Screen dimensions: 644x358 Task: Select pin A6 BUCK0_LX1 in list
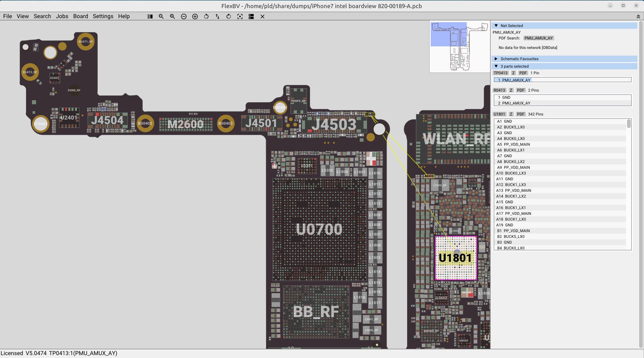[560, 150]
